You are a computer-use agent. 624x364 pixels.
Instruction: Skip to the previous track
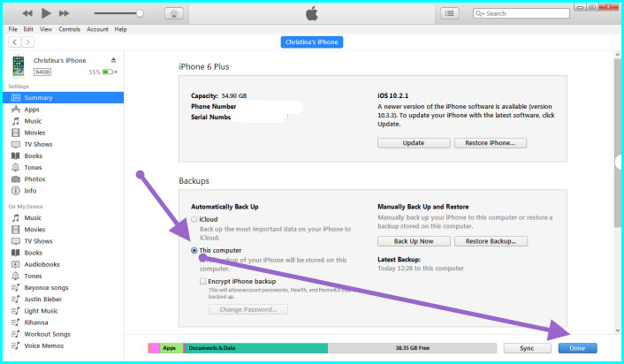[27, 14]
